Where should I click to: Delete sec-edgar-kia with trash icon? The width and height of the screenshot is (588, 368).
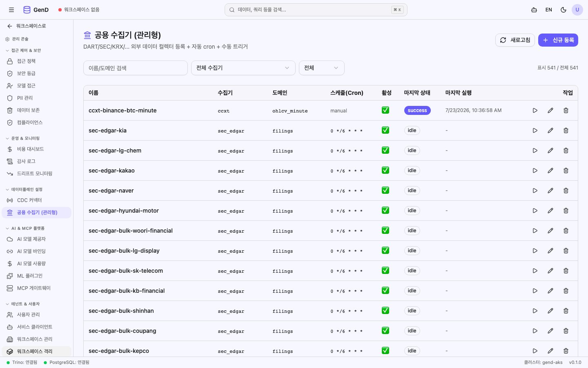(x=566, y=130)
